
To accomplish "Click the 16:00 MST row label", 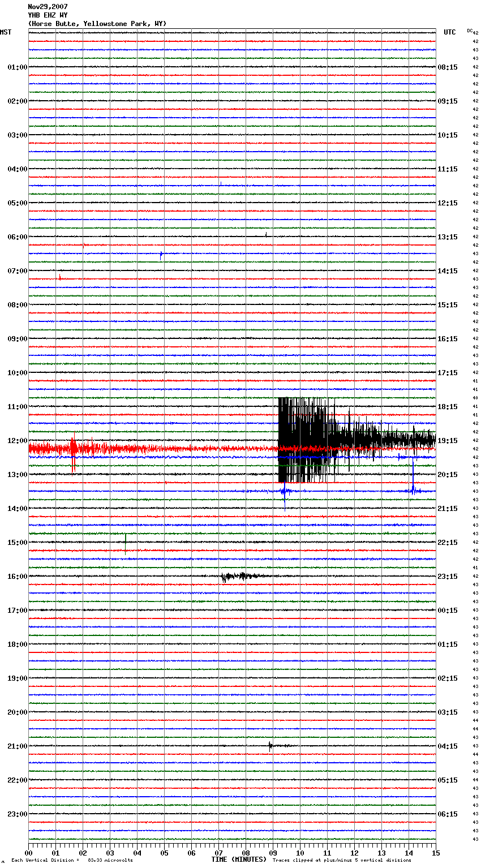I will (x=18, y=577).
